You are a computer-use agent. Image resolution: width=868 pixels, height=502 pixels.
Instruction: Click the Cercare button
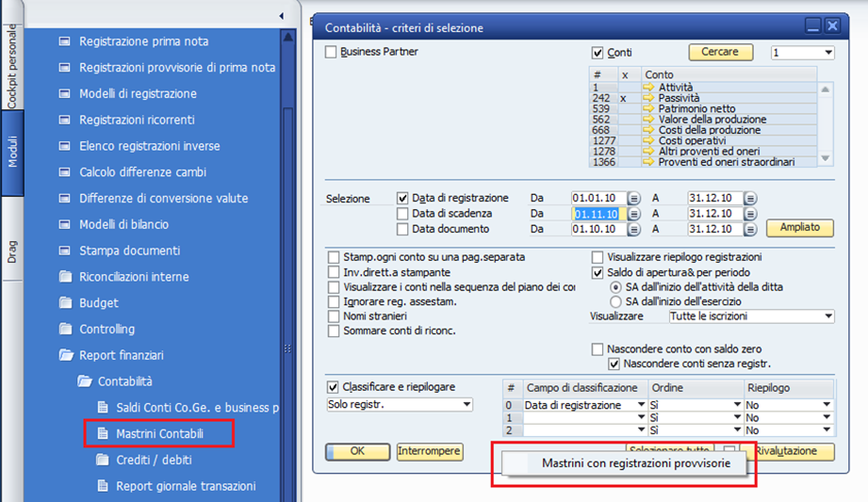[x=720, y=52]
